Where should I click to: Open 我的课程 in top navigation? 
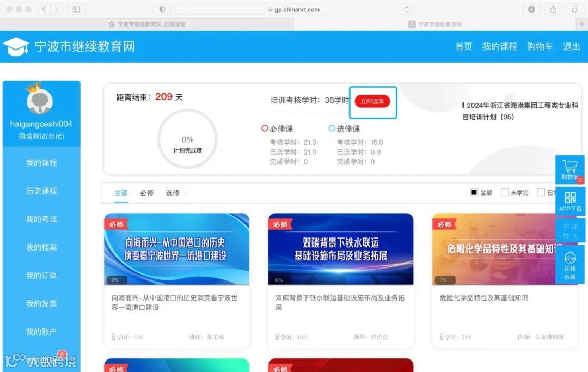[499, 46]
